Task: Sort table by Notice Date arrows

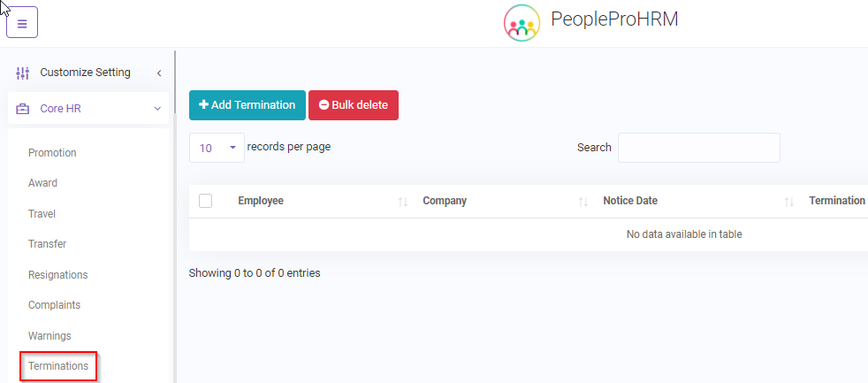Action: click(x=789, y=202)
